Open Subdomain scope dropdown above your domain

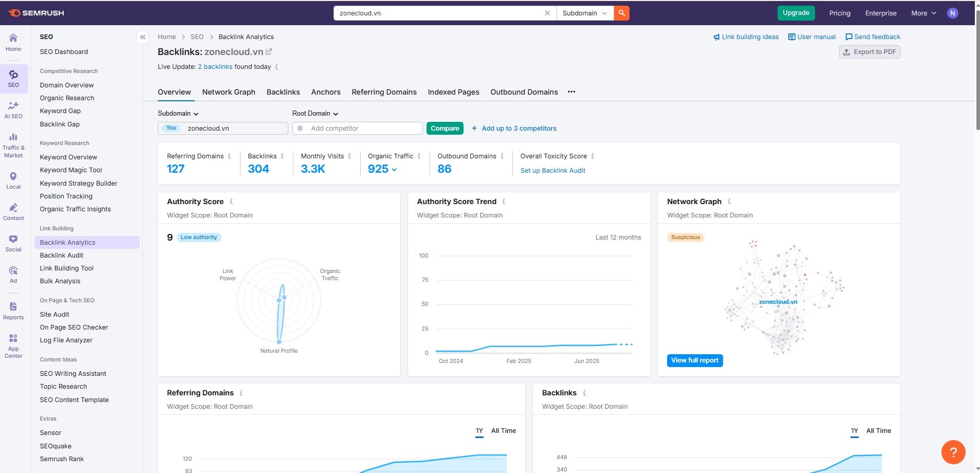tap(178, 113)
